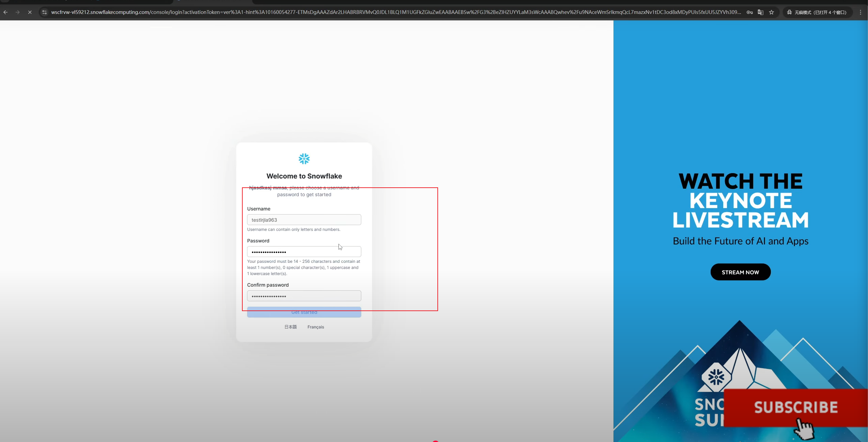Focus the Confirm password field

(304, 296)
